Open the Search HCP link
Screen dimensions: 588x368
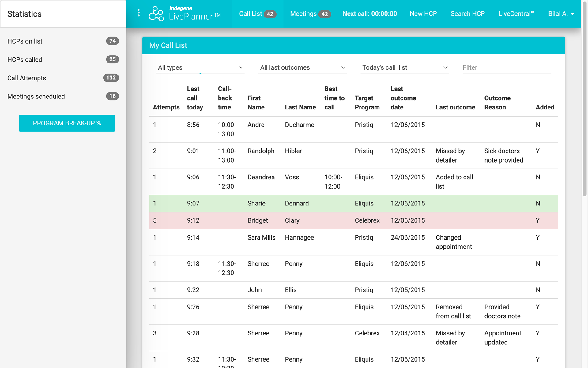(x=468, y=14)
